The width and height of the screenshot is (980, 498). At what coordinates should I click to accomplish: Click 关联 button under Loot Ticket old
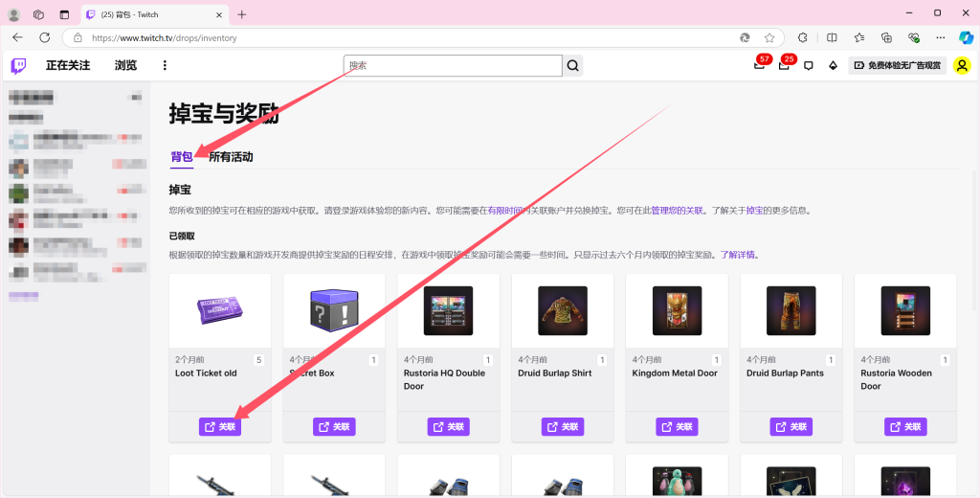[x=219, y=426]
